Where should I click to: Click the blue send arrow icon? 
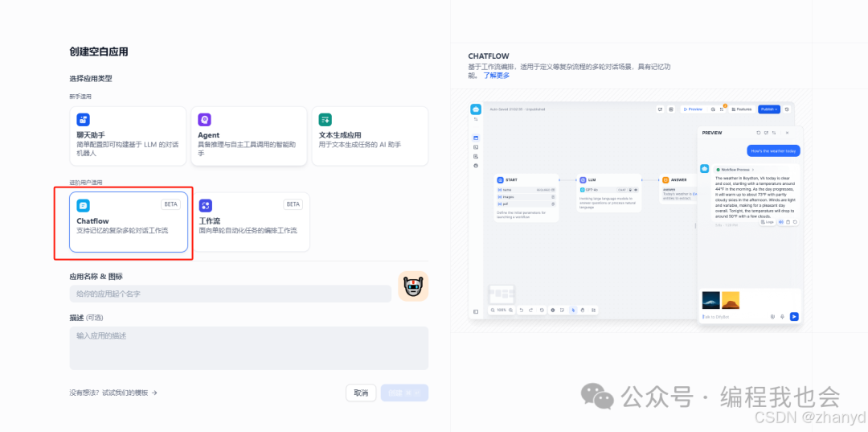tap(794, 317)
